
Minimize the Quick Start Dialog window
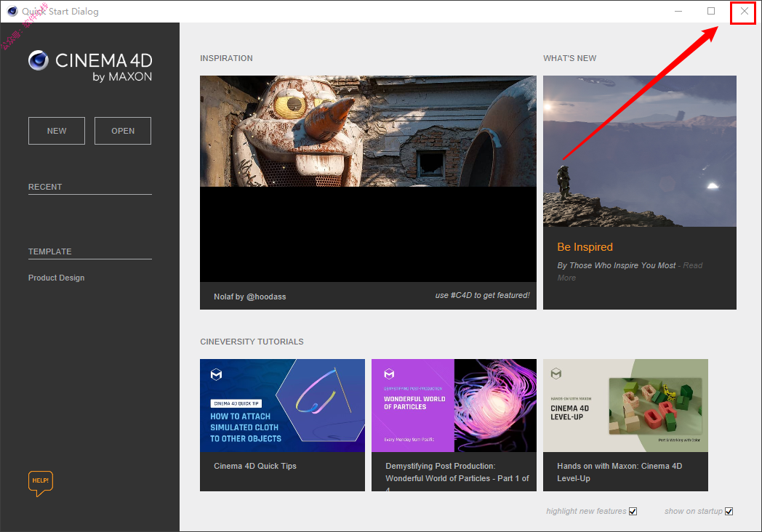point(678,11)
